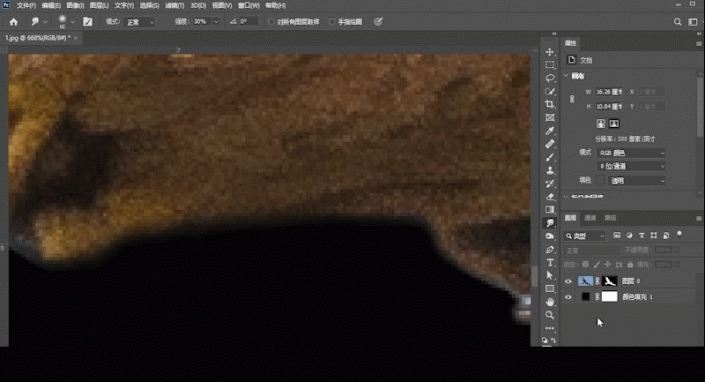The image size is (705, 382).
Task: Click the 颜色填充 1 black color swatch
Action: 585,297
